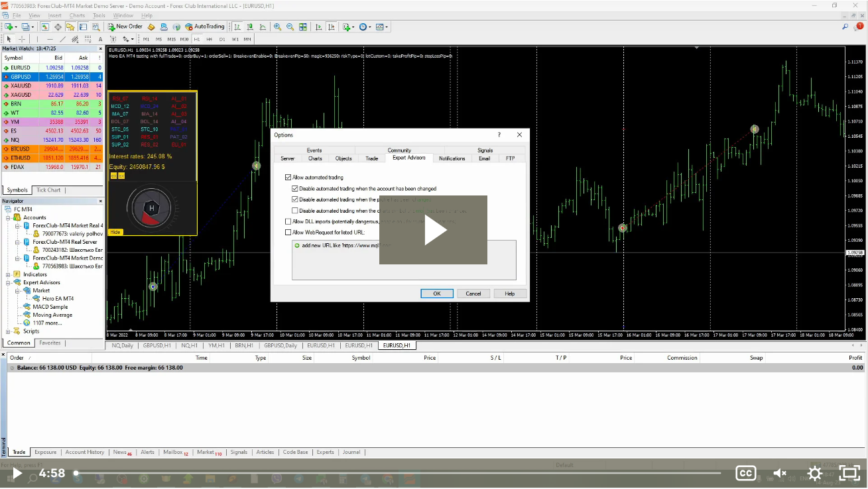Draw a trendline on the chart
The height and width of the screenshot is (489, 868).
tap(62, 39)
